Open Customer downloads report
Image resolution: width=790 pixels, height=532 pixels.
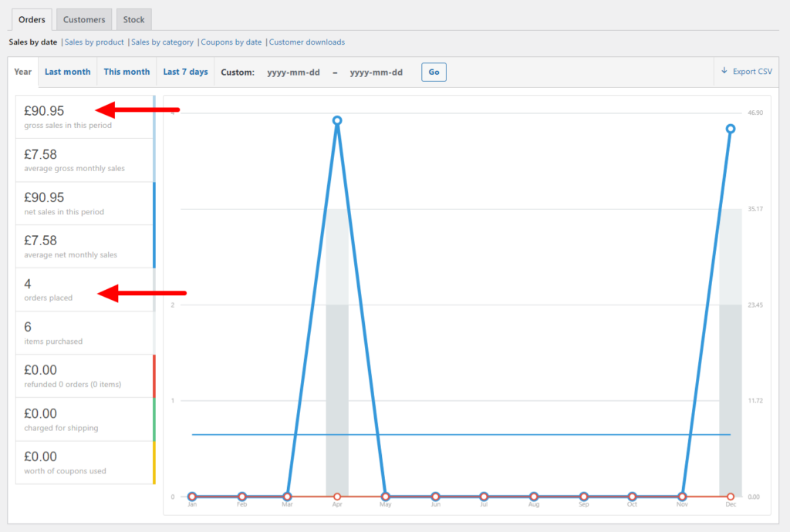click(x=306, y=42)
